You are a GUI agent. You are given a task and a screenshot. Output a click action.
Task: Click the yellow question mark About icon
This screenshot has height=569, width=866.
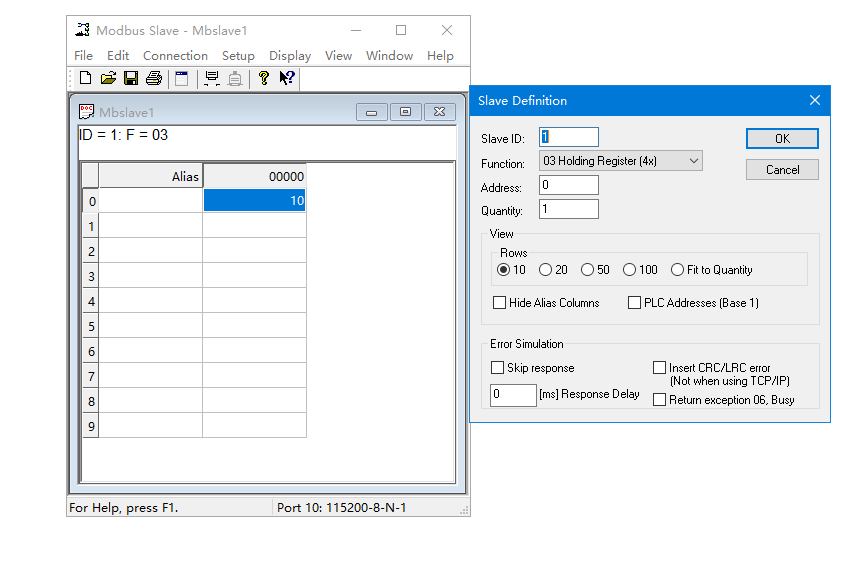264,78
